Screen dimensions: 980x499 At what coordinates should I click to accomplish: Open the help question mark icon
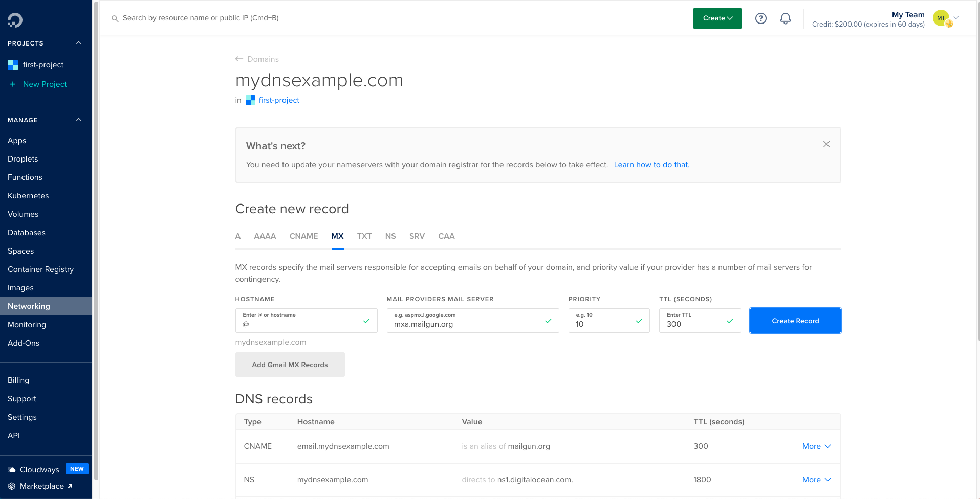pos(761,18)
